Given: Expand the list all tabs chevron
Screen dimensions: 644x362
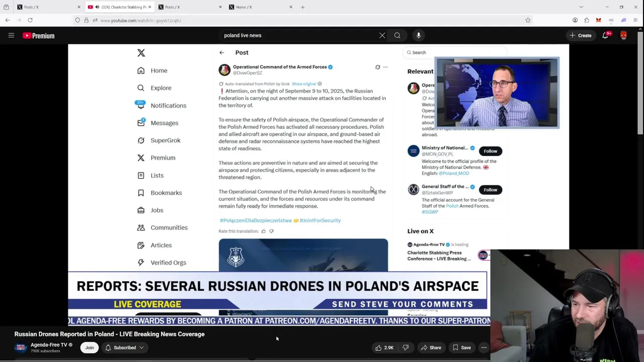Looking at the screenshot, I should 581,7.
